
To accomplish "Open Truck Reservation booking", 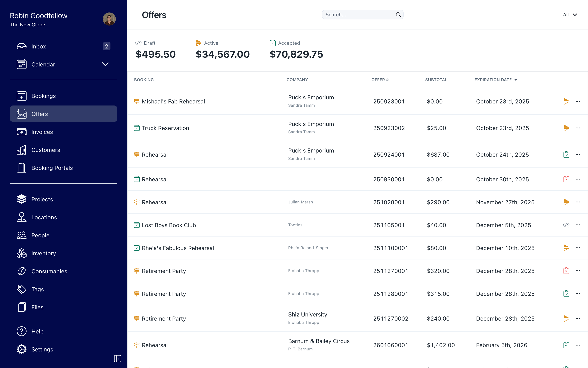I will [x=165, y=128].
